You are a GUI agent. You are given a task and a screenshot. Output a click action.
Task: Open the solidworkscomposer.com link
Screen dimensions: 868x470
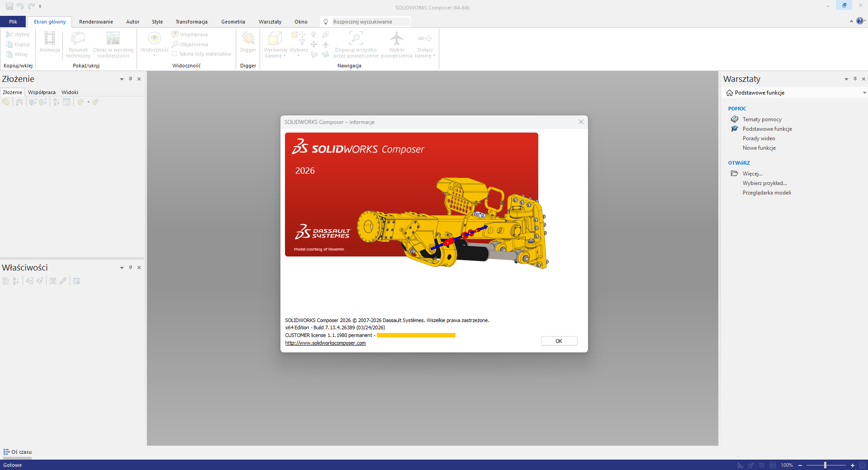tap(325, 343)
